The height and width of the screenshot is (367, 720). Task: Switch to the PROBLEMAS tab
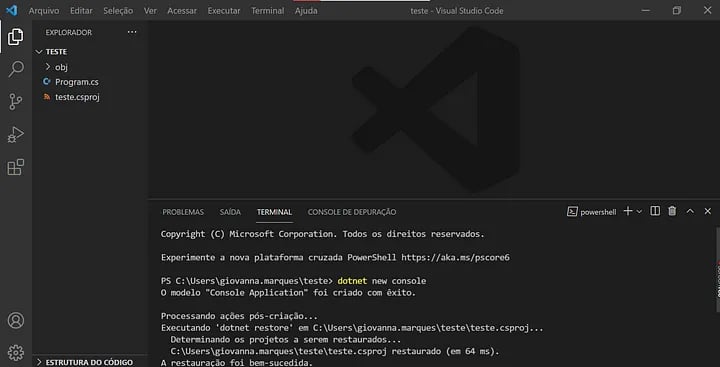(x=183, y=212)
